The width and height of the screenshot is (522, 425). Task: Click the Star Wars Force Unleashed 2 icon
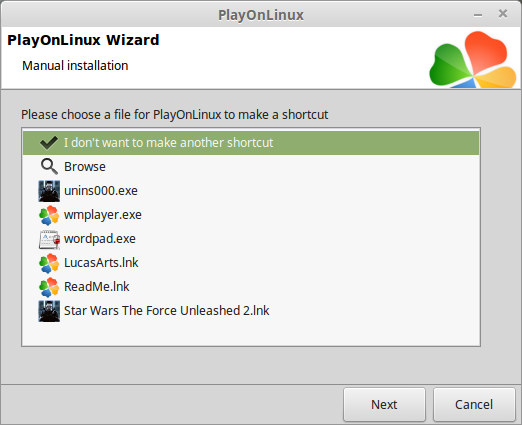pos(49,311)
